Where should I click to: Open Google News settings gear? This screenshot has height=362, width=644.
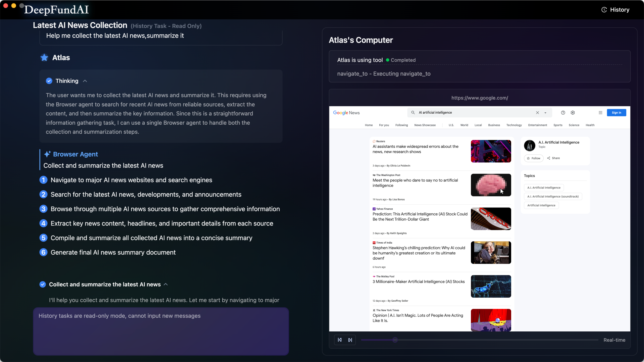coord(573,113)
